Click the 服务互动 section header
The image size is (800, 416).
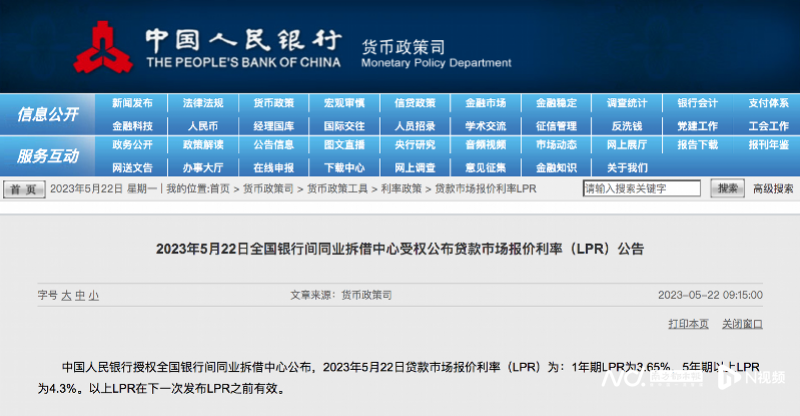click(x=47, y=156)
